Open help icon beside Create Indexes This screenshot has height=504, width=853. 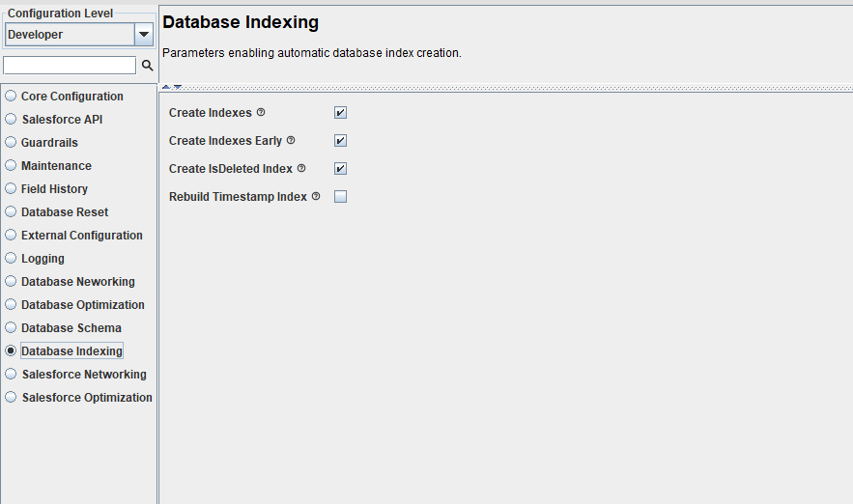pos(261,112)
